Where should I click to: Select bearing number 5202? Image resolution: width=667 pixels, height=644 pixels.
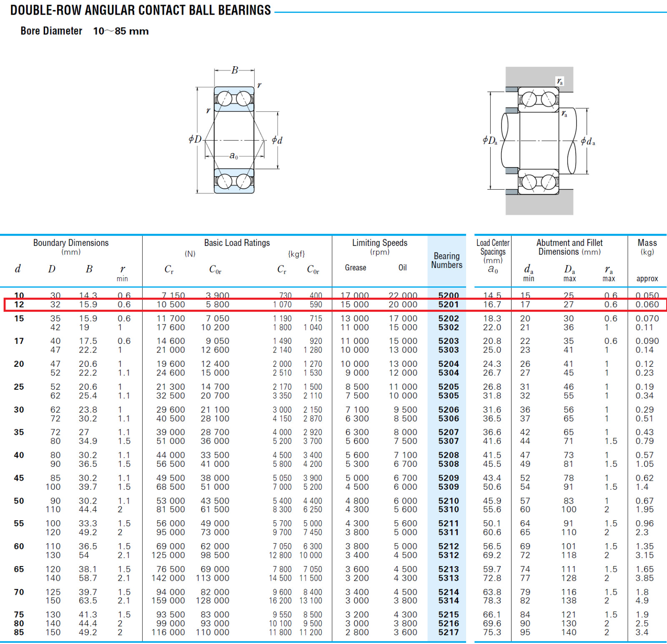pyautogui.click(x=449, y=318)
